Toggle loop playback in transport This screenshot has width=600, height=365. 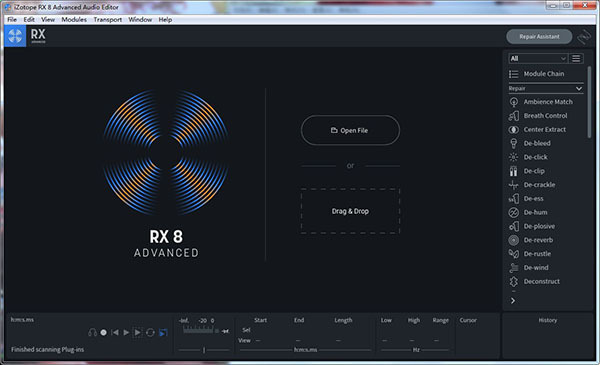[150, 332]
